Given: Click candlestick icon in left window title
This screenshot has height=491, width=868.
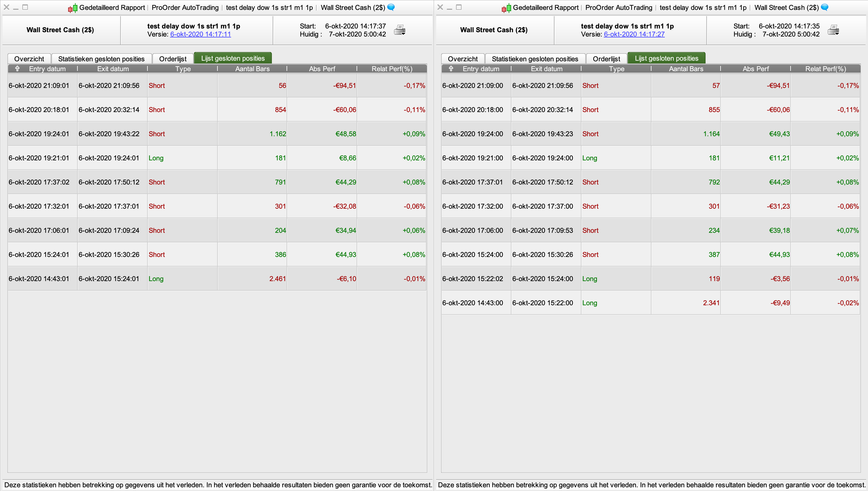Looking at the screenshot, I should coord(72,8).
